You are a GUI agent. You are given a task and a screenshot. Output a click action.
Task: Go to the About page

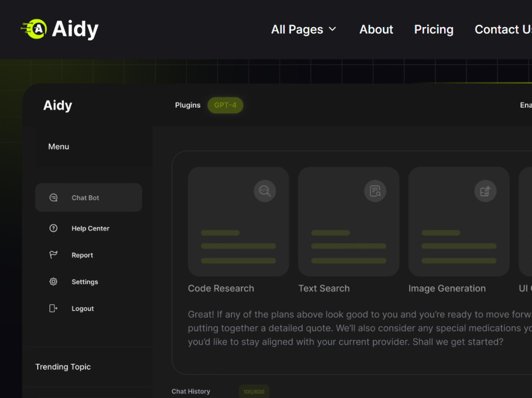376,30
